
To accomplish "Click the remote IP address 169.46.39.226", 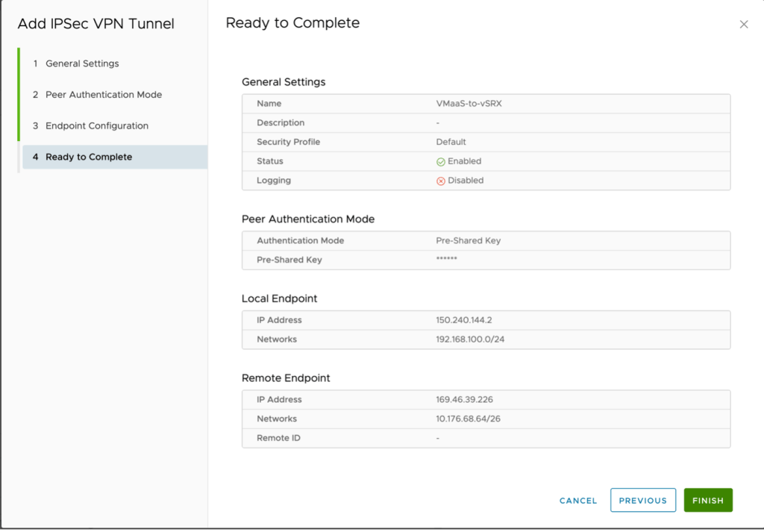I will (x=464, y=400).
